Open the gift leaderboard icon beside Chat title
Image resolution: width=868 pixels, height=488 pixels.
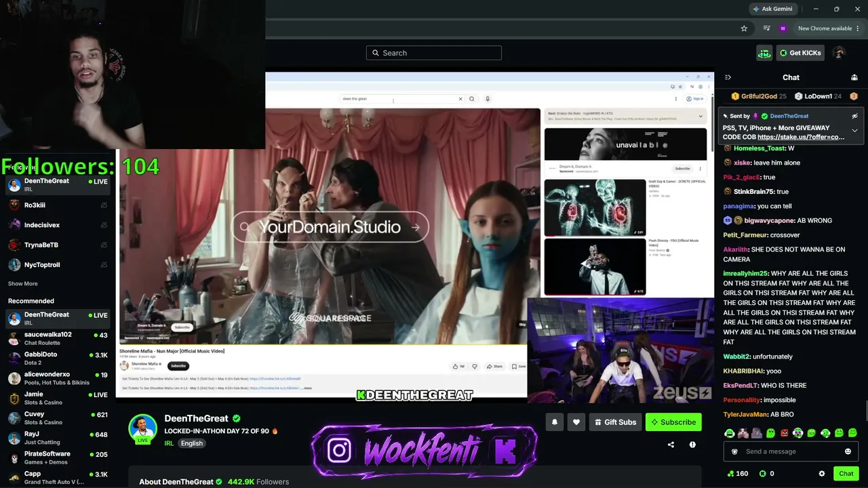(854, 77)
